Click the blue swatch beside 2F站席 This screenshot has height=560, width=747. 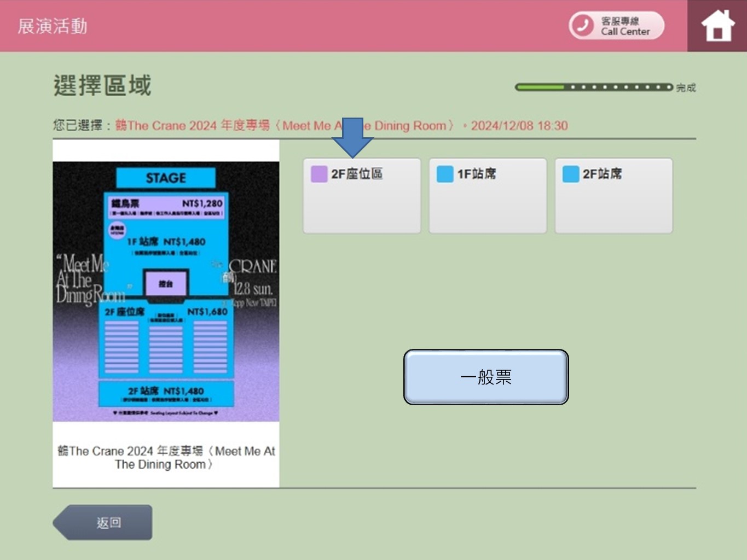570,174
